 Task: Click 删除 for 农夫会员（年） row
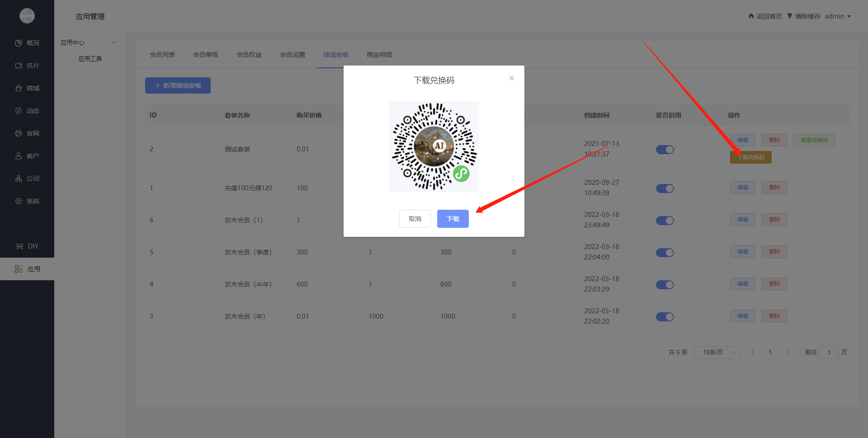(x=774, y=316)
